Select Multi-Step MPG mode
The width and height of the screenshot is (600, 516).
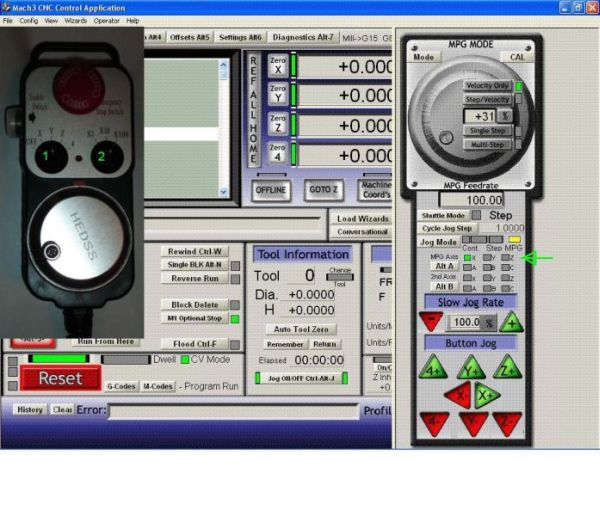point(487,145)
